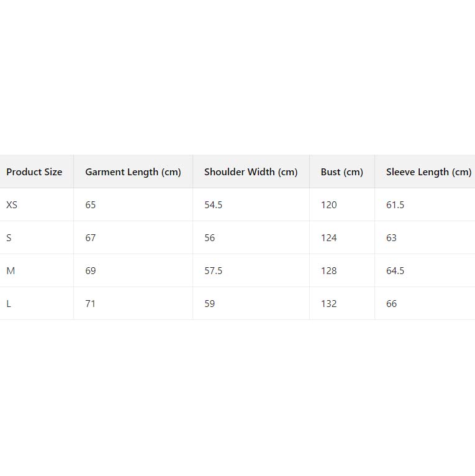Screen dimensions: 475x476
Task: Click the Garment Length (cm) header
Action: [133, 172]
